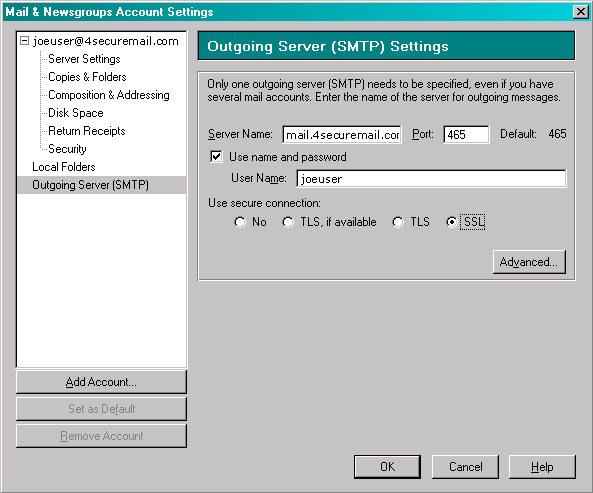Open the Advanced... SMTP options
The width and height of the screenshot is (593, 493).
tap(529, 262)
